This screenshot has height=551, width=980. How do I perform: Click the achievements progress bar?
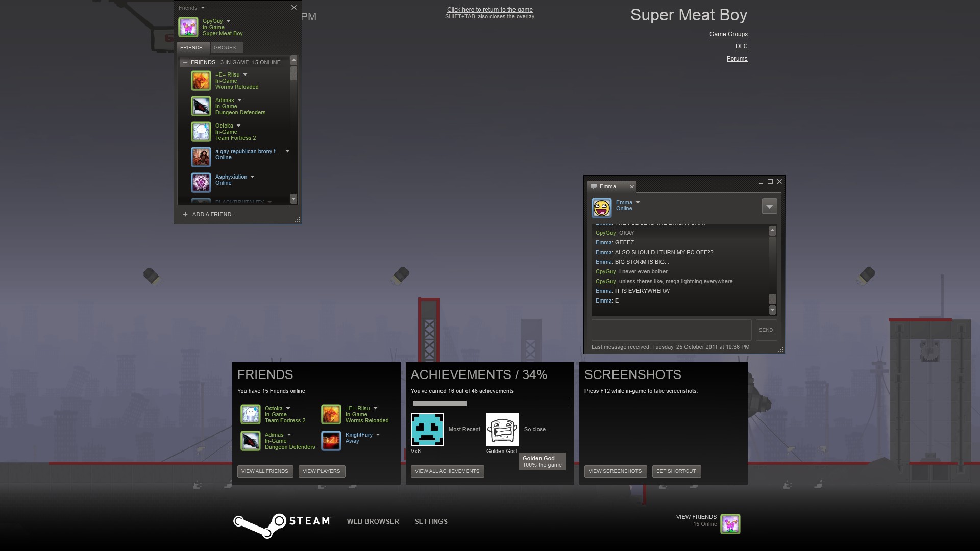[x=489, y=404]
